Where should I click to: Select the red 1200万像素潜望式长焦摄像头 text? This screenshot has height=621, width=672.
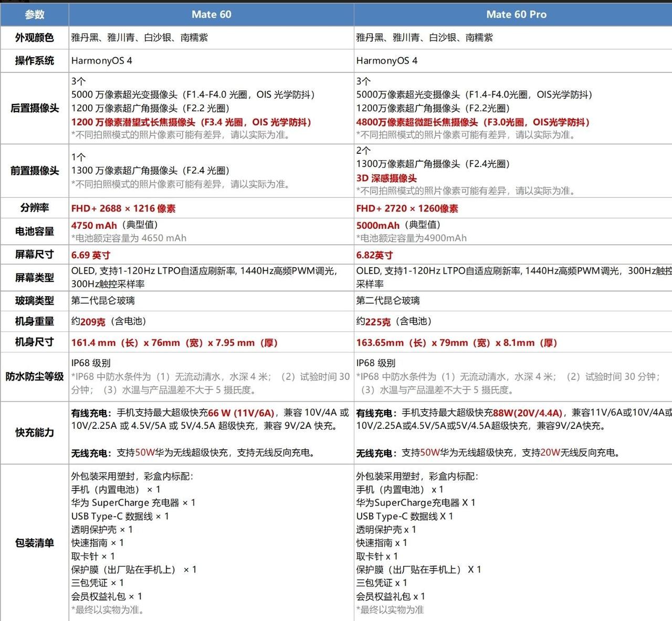pos(191,122)
